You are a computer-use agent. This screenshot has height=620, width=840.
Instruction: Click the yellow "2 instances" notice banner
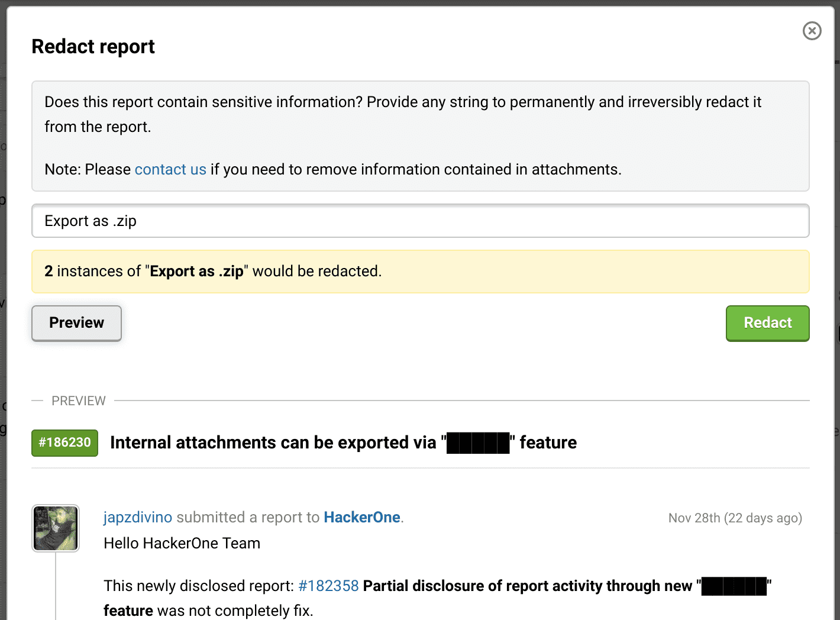(420, 272)
